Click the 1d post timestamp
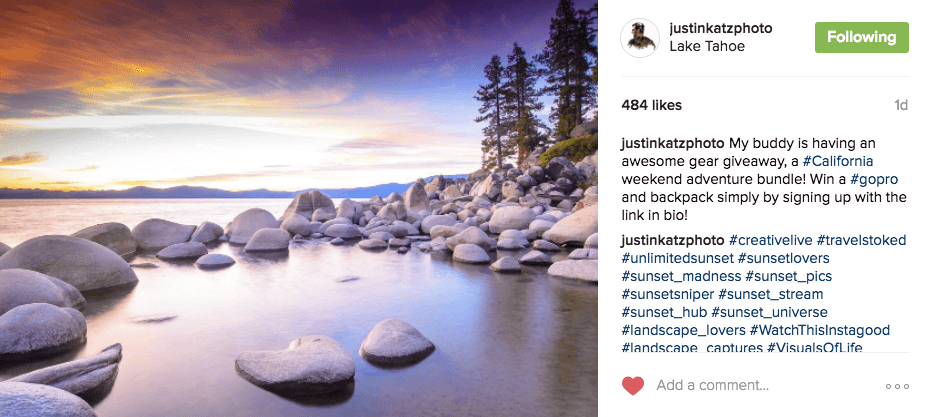The width and height of the screenshot is (931, 417). pos(900,104)
